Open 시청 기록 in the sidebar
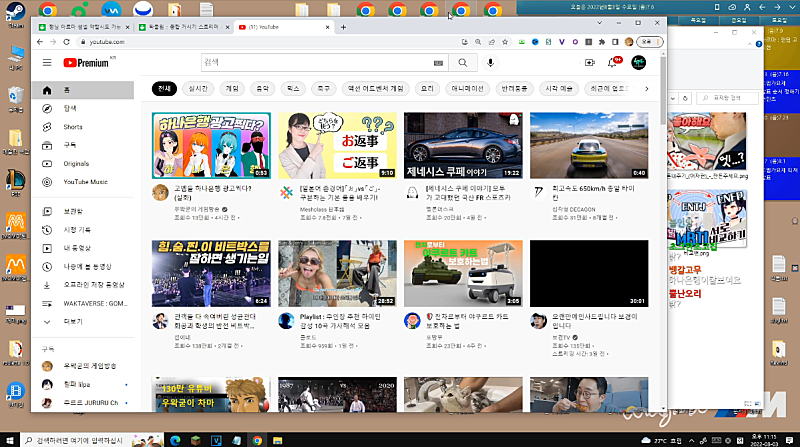The height and width of the screenshot is (447, 800). coord(77,229)
